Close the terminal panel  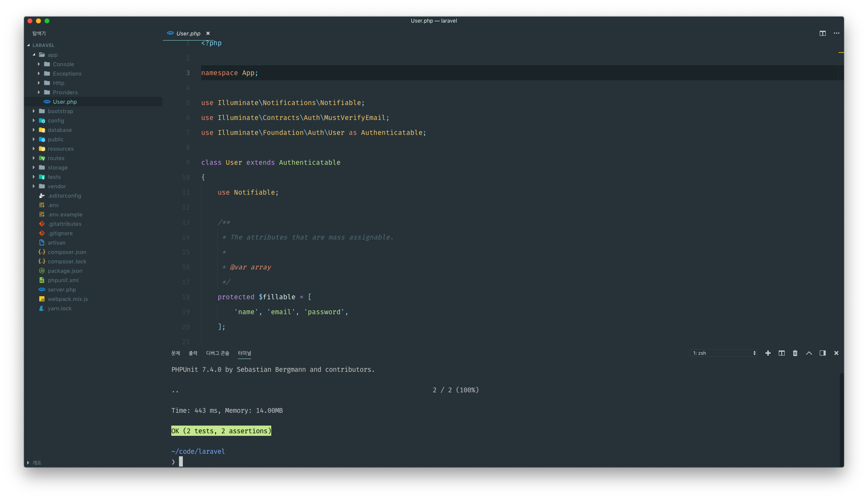[x=836, y=353]
